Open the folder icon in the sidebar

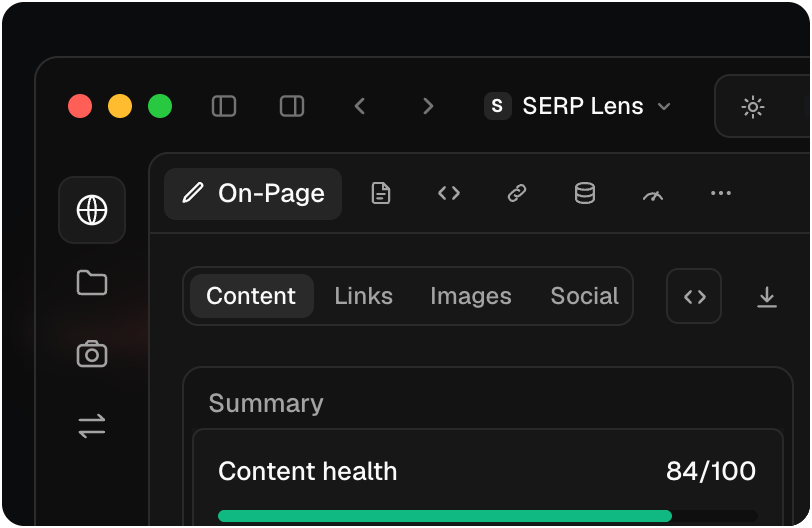(92, 283)
